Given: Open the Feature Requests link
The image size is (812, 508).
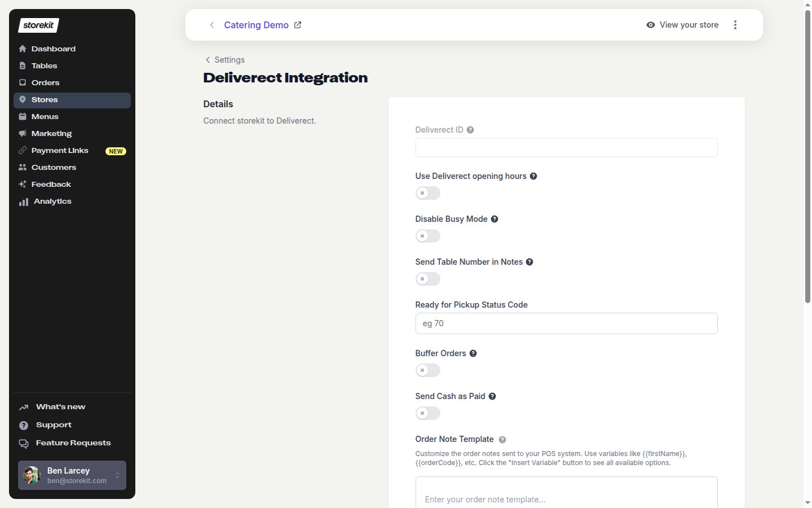Looking at the screenshot, I should (x=72, y=443).
